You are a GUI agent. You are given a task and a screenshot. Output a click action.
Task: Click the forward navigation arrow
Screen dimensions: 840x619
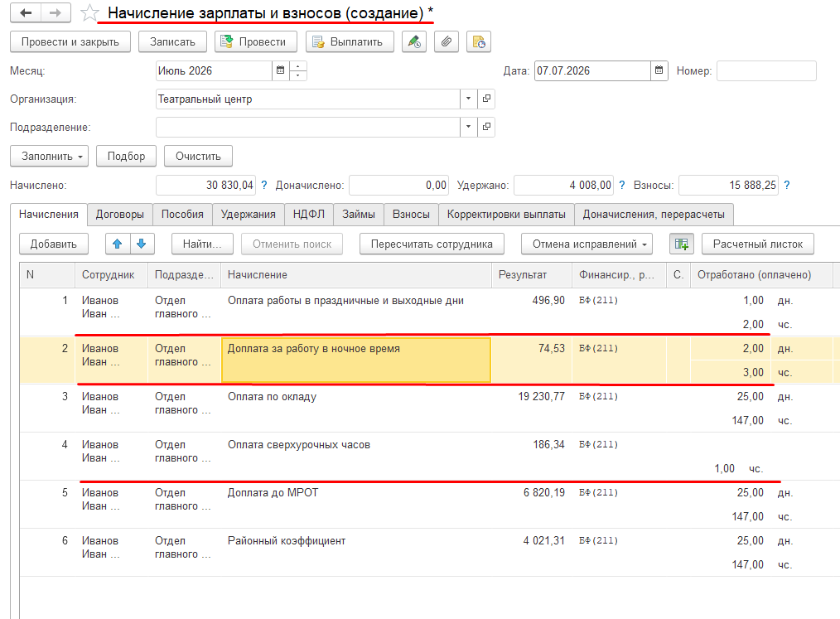tap(56, 12)
